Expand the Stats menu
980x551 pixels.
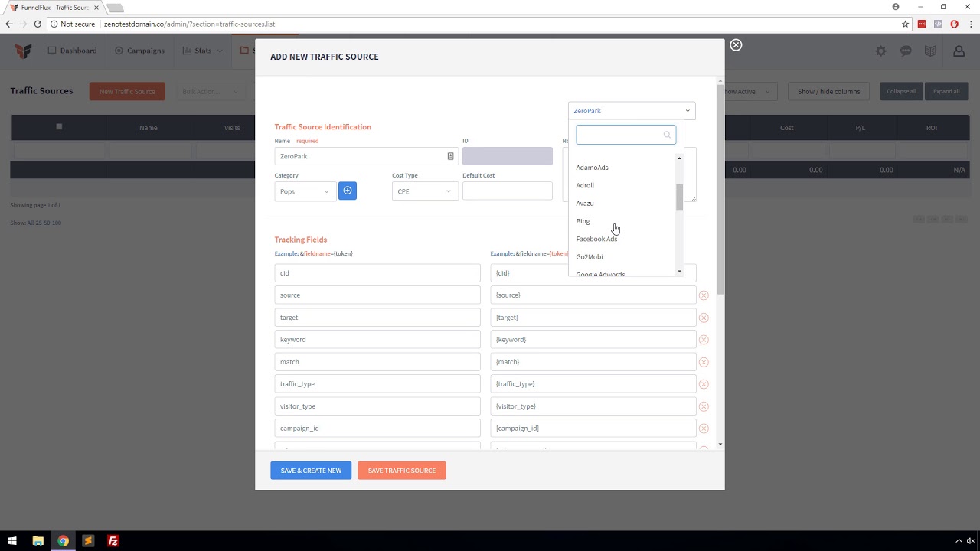click(x=203, y=51)
